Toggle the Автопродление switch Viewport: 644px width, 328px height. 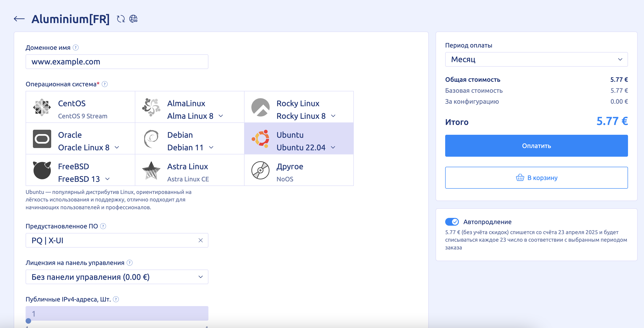click(x=452, y=222)
